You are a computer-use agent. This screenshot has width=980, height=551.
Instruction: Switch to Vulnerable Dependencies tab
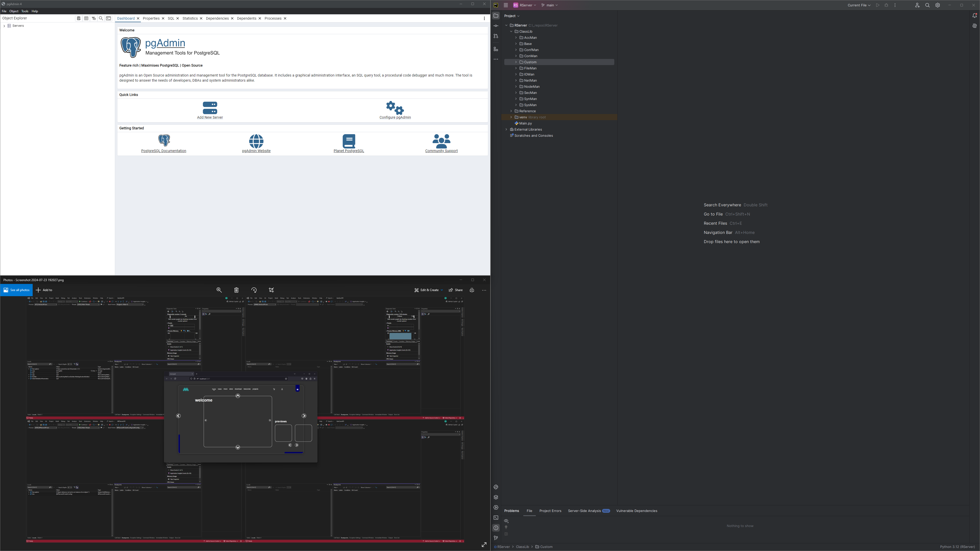(636, 511)
